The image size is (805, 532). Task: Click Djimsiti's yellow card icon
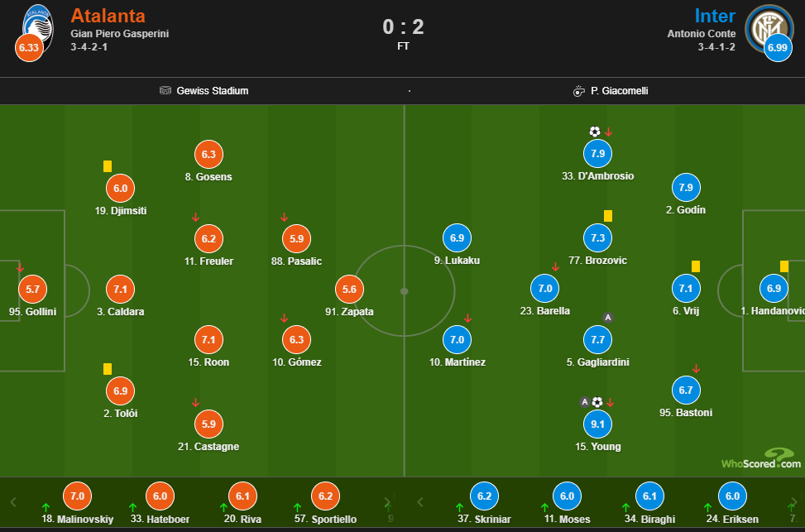tap(108, 165)
